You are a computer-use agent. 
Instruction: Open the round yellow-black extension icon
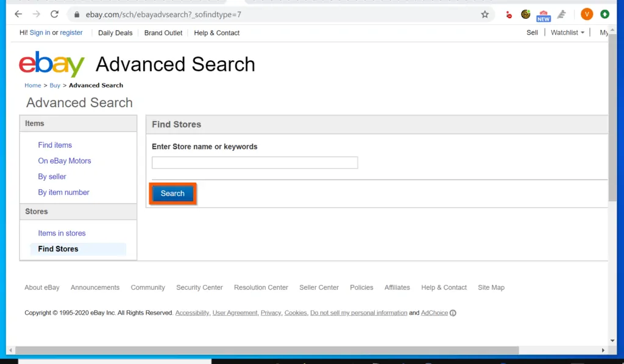tap(526, 15)
